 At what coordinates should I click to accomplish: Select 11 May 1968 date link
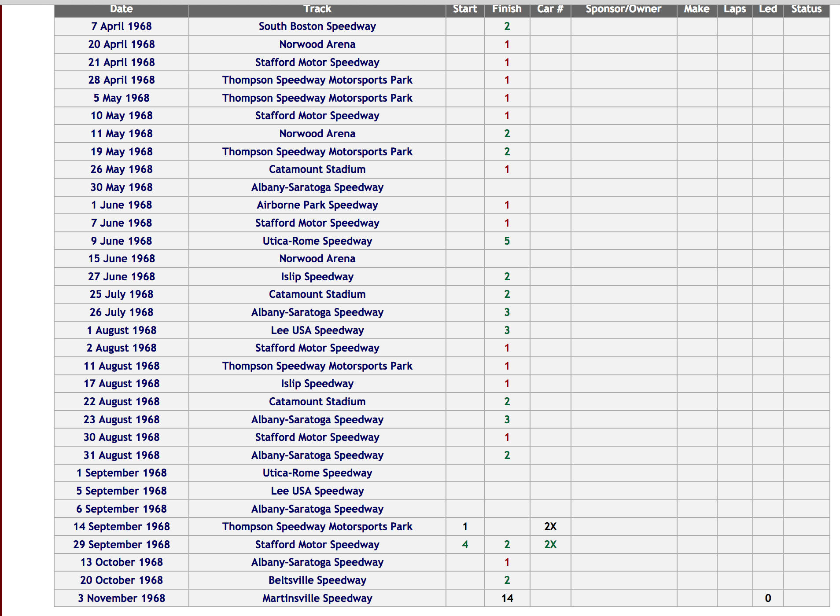click(x=122, y=134)
